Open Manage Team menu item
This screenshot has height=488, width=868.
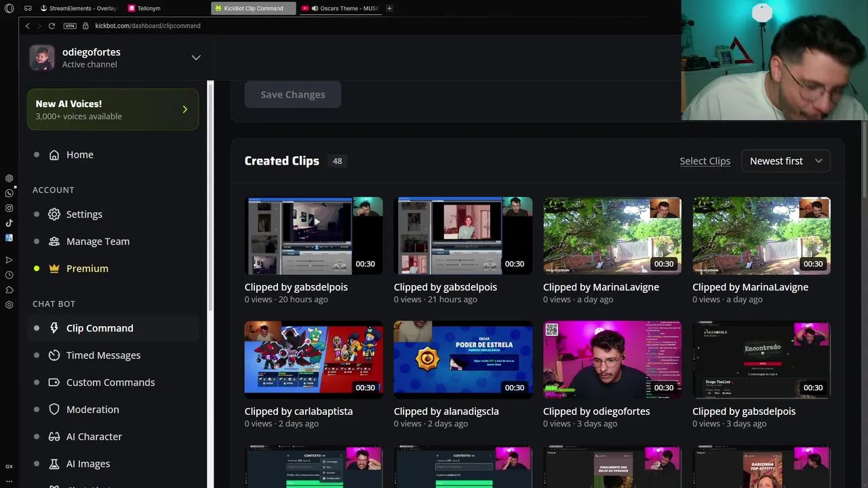click(x=113, y=241)
